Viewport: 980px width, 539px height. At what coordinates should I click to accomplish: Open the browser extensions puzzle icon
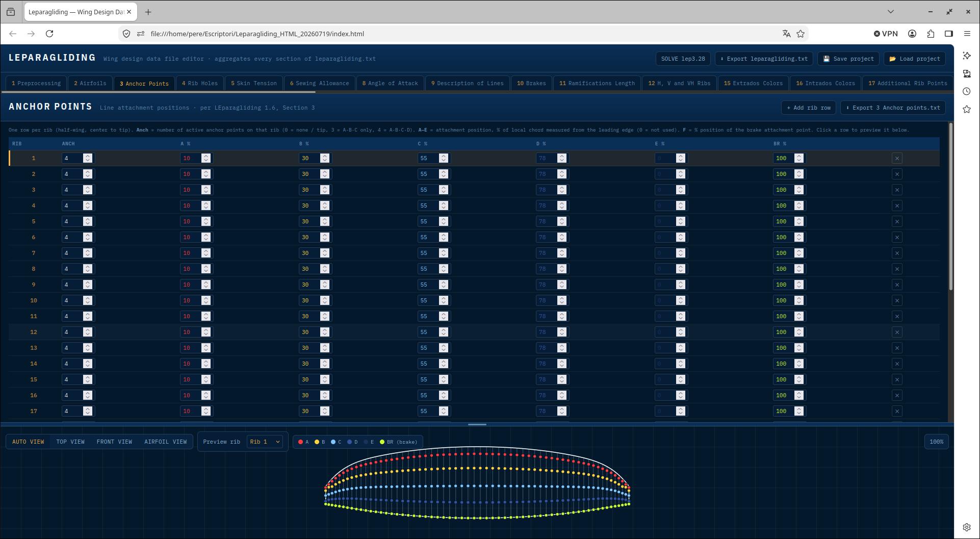pos(931,34)
